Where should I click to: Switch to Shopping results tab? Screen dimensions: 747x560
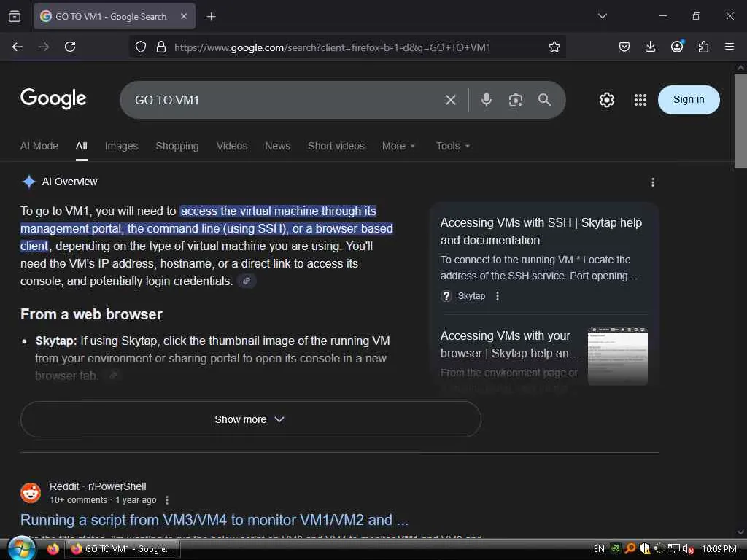(177, 146)
